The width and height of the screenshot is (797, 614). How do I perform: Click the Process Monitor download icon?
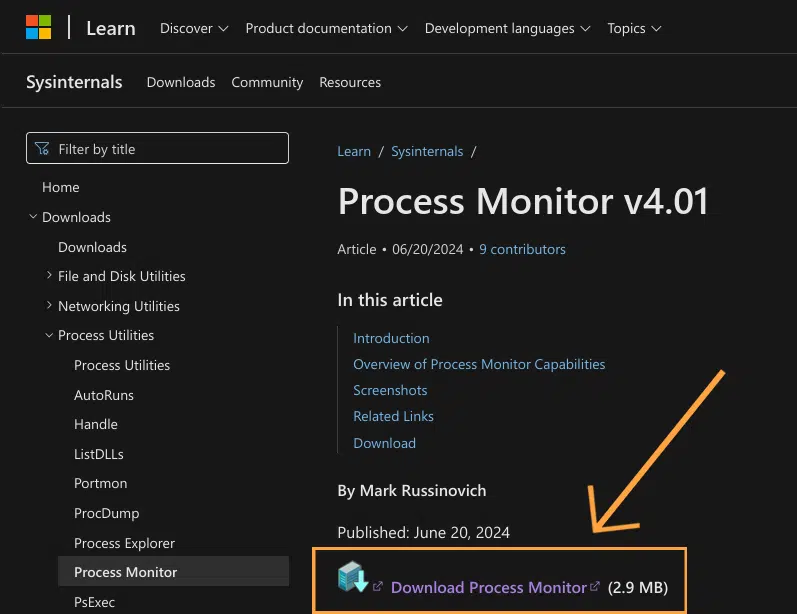pyautogui.click(x=353, y=577)
